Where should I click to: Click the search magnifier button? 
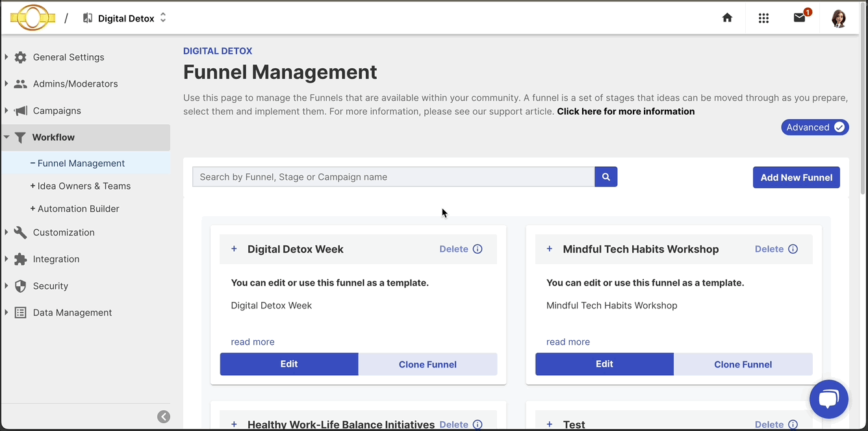click(x=606, y=177)
